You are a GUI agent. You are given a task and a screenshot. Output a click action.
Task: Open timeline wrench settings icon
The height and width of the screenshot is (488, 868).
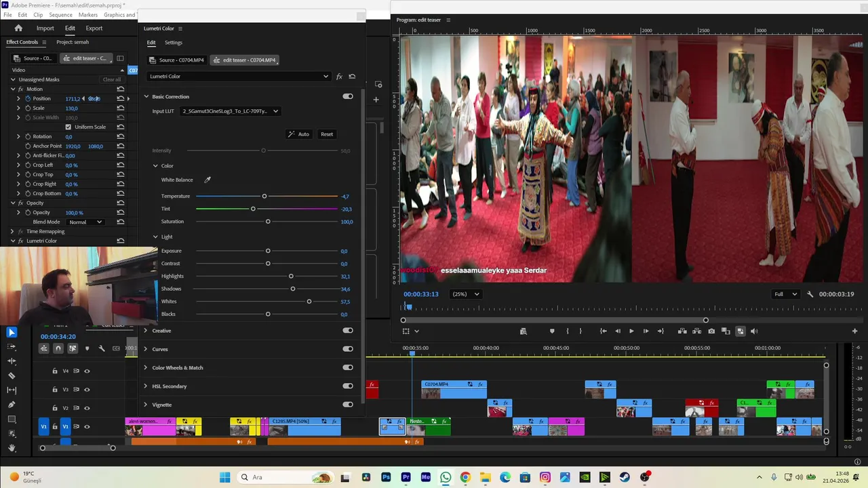(102, 348)
